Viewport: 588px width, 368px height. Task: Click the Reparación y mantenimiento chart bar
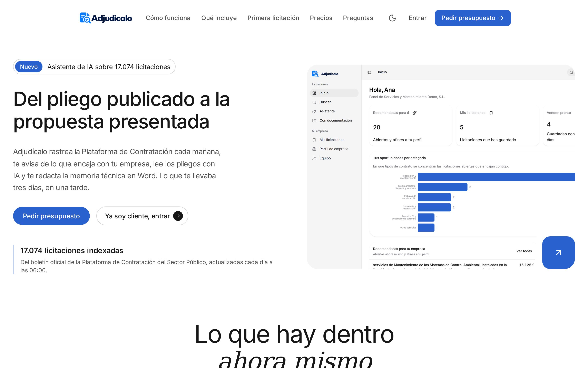(496, 177)
